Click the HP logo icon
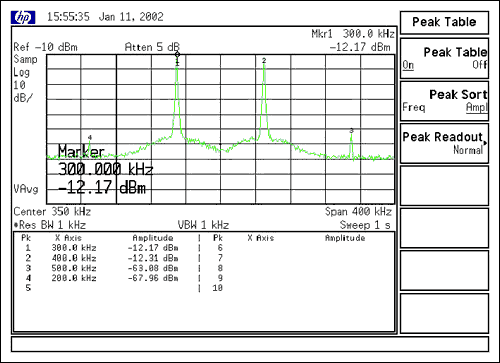Image resolution: width=500 pixels, height=363 pixels. (x=23, y=17)
